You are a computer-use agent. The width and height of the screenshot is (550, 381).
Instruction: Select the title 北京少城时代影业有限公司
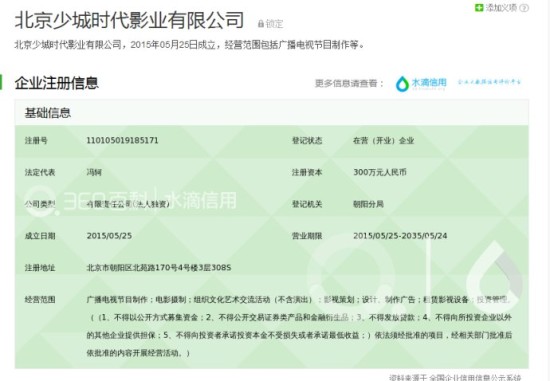click(x=129, y=20)
